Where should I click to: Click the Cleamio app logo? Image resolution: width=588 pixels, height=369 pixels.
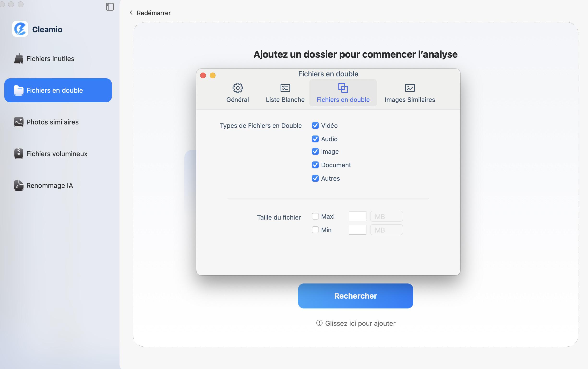[x=20, y=29]
